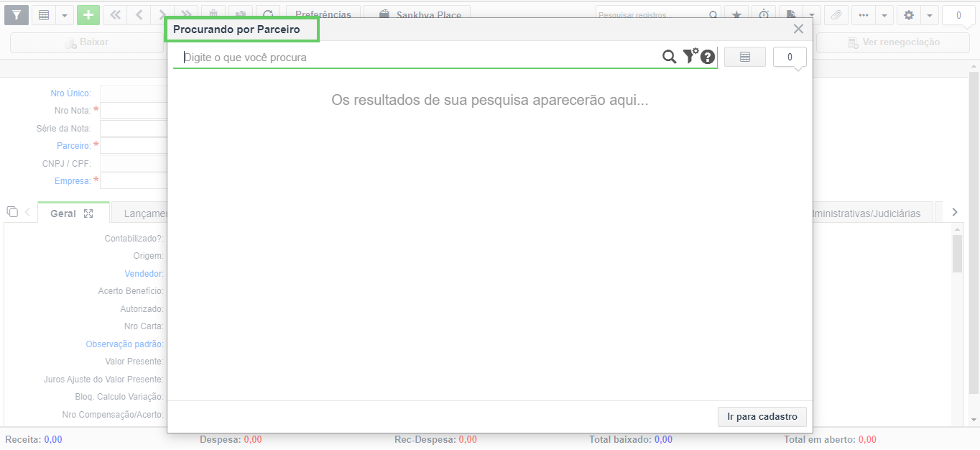Click the three-dots more options icon
The image size is (980, 450).
click(864, 15)
